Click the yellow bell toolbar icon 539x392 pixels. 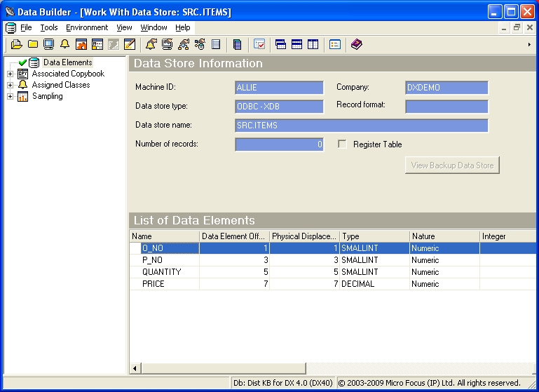click(64, 44)
